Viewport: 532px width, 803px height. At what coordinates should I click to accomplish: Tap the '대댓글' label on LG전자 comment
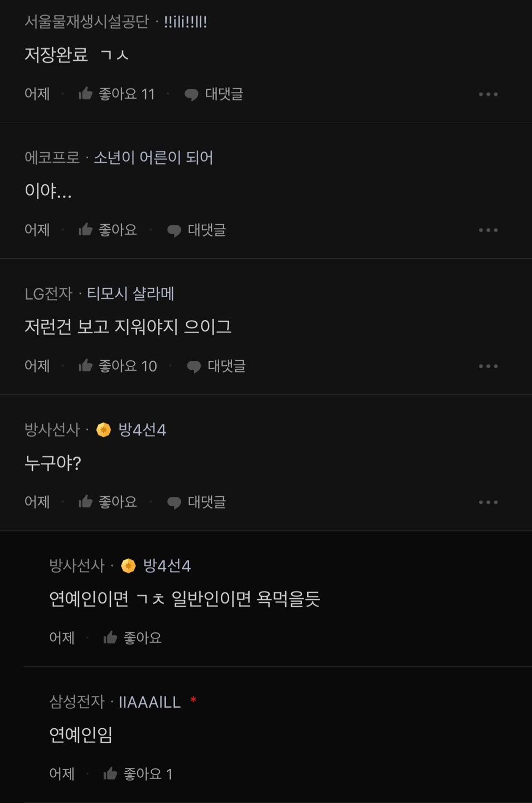[226, 366]
